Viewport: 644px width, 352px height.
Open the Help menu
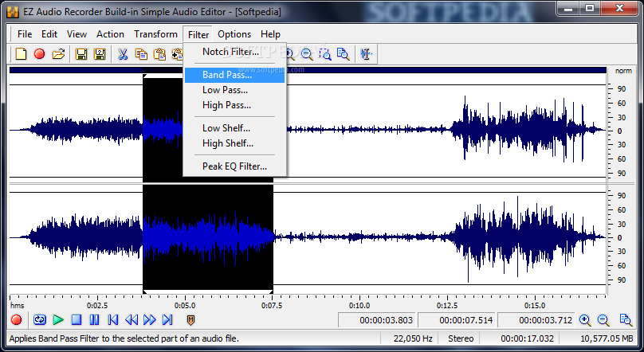click(x=270, y=34)
